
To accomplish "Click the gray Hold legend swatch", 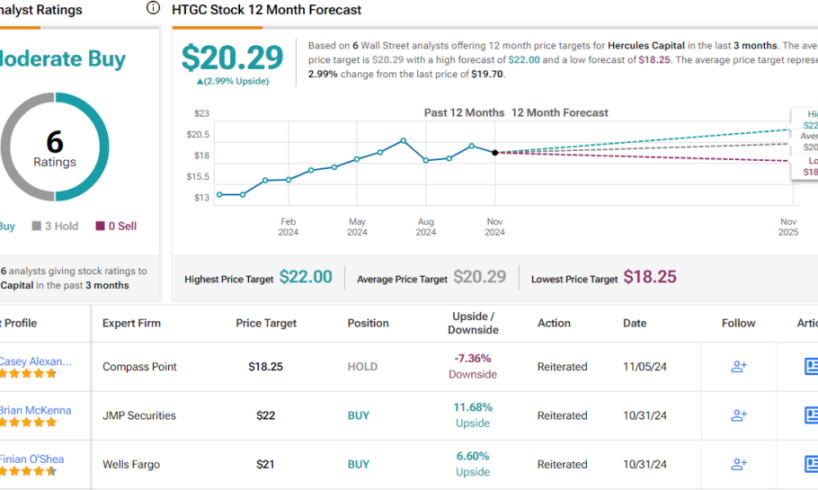I will [x=37, y=226].
